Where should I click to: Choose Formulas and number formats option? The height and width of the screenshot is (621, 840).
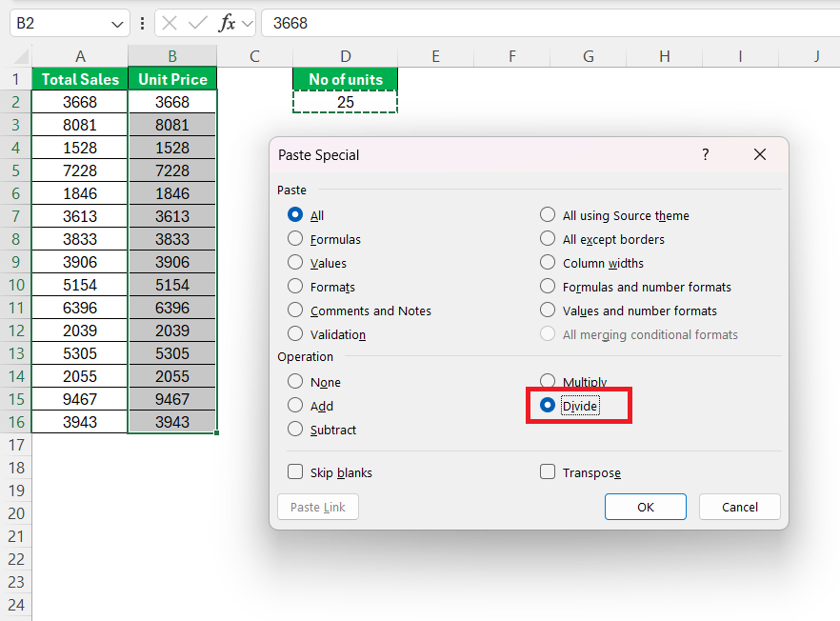(x=548, y=286)
